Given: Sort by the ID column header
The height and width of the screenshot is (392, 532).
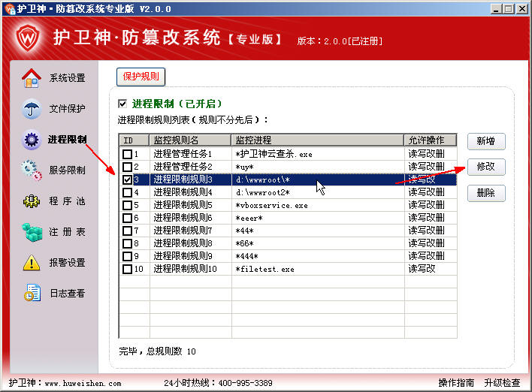Looking at the screenshot, I should [x=134, y=140].
